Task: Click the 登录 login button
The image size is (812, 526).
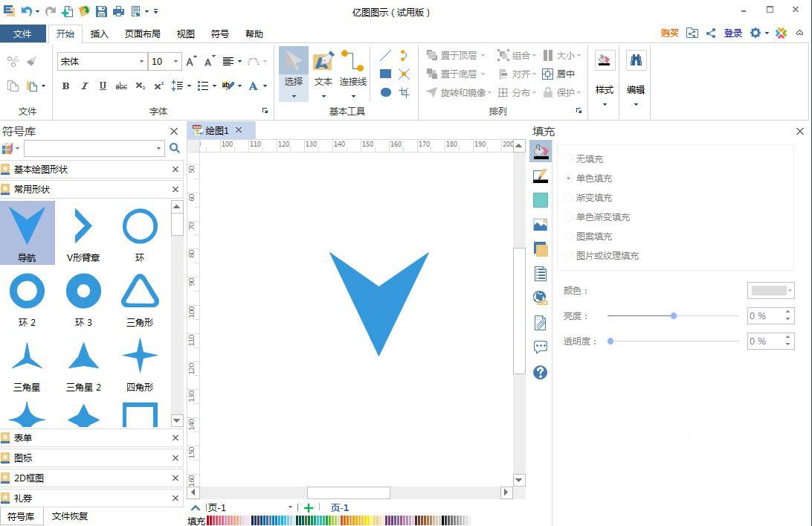Action: 733,33
